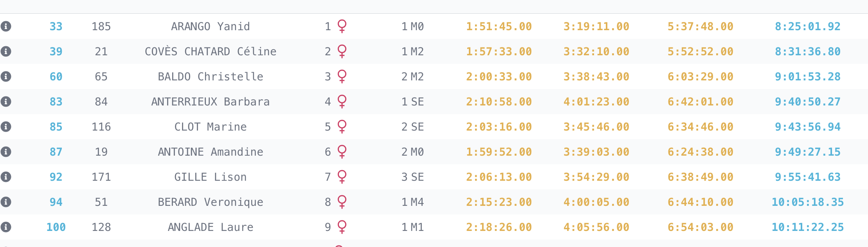Open info icon for CLOT Marine

point(6,127)
